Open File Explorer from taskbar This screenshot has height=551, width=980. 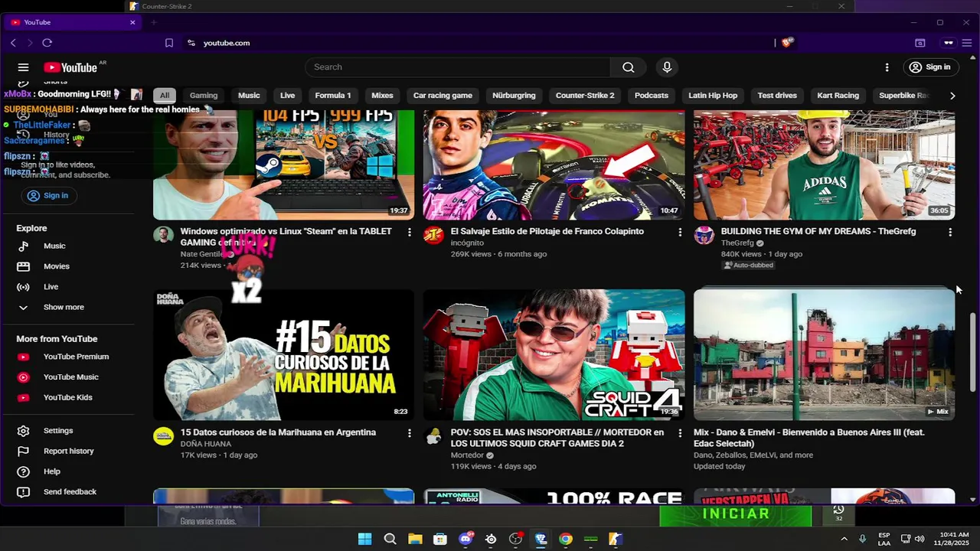(x=415, y=539)
